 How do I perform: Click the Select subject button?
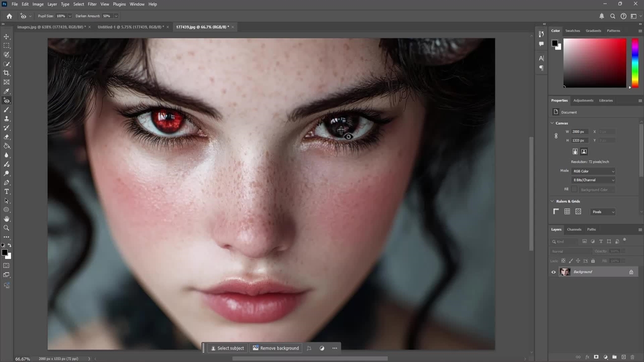(227, 348)
